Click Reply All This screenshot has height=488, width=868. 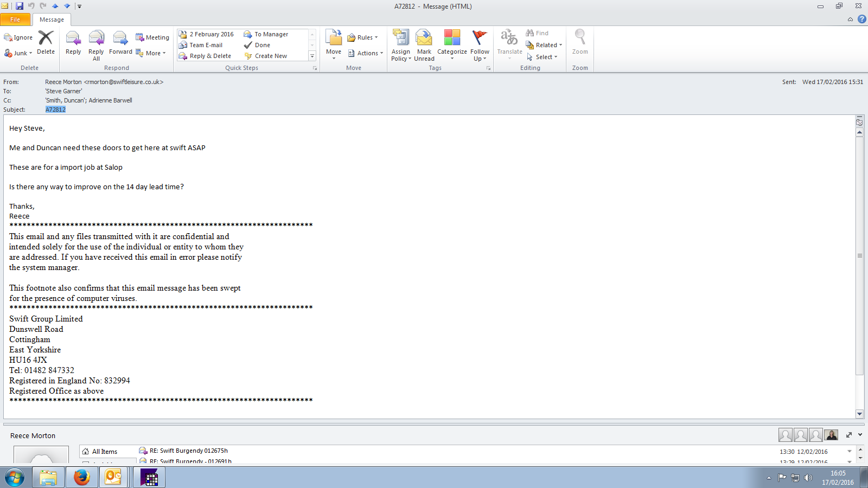[x=96, y=46]
